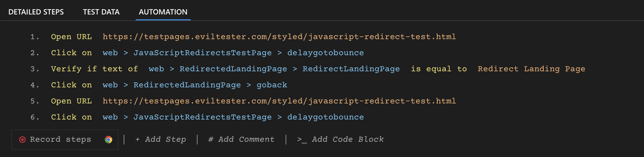Select delaygotobounce element in step 6
This screenshot has height=157, width=644.
[x=325, y=117]
